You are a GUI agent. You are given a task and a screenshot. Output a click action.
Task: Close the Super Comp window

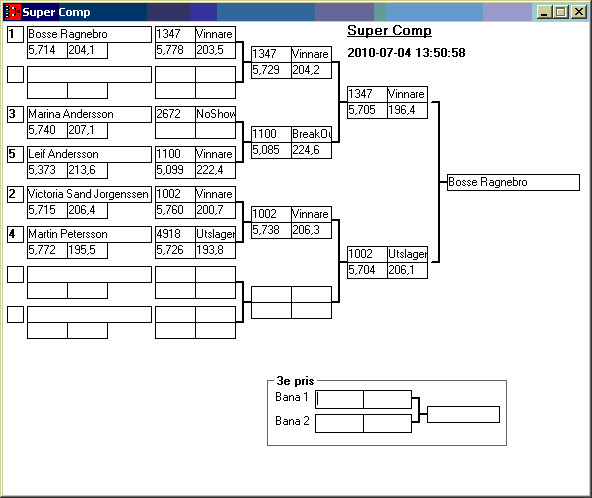[x=578, y=12]
